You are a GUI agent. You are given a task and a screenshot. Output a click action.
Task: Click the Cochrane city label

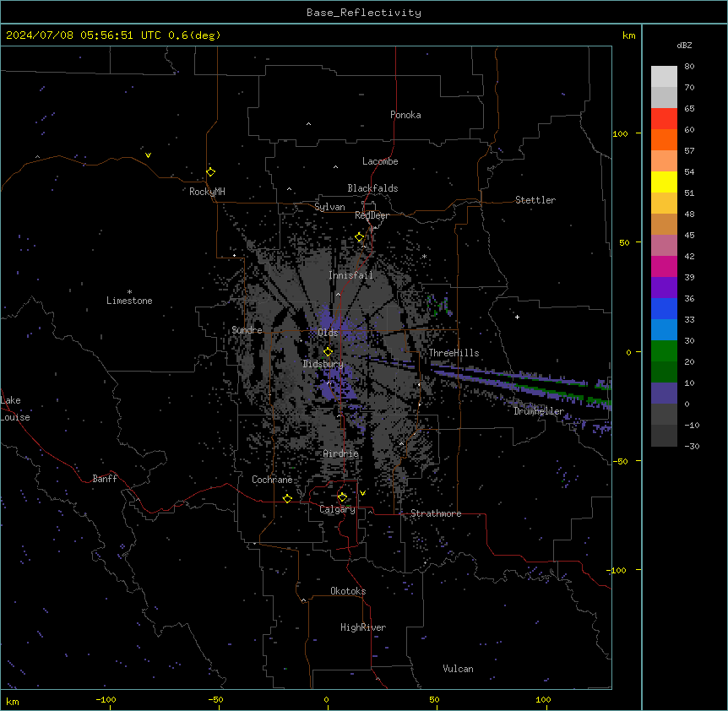point(272,480)
